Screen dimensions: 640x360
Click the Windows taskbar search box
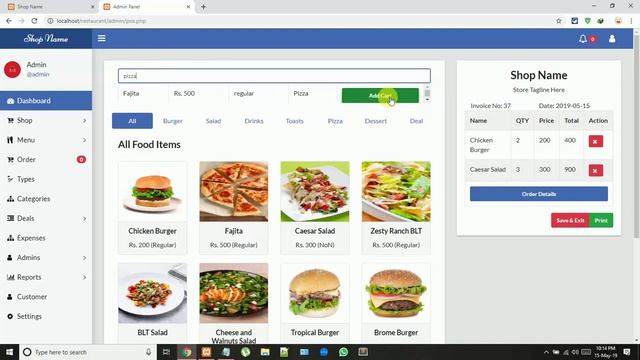point(88,352)
